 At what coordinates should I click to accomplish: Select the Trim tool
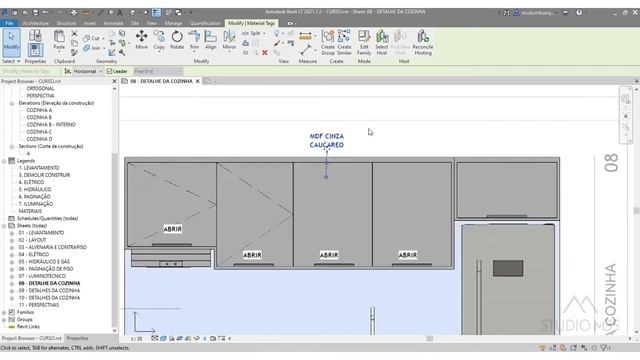[x=194, y=40]
